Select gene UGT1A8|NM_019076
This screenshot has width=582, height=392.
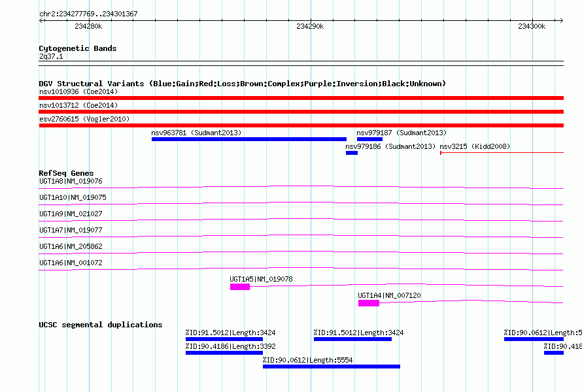71,182
